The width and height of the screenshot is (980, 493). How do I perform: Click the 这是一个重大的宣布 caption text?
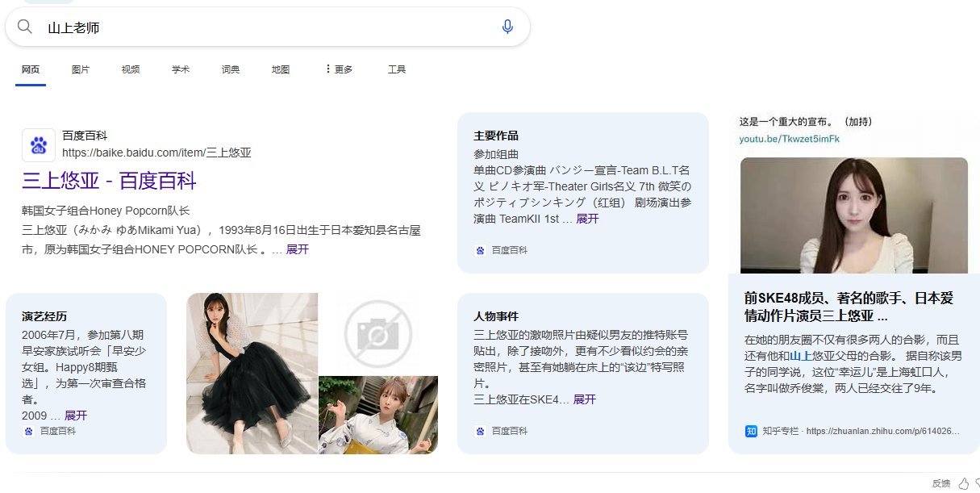tap(806, 122)
